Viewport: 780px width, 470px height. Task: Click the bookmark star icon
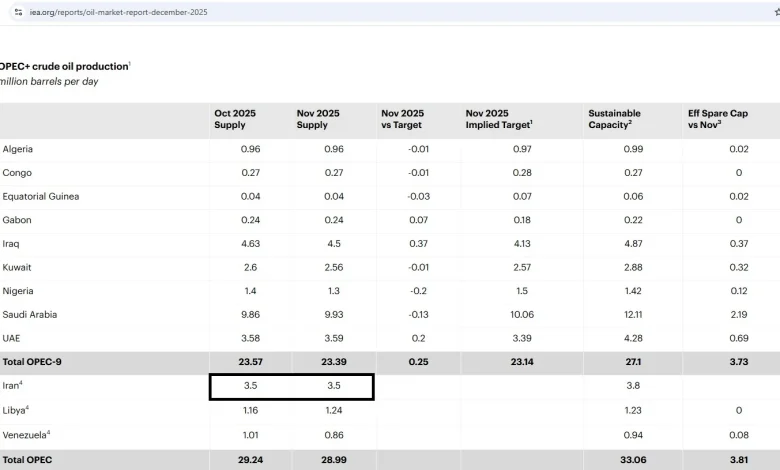point(775,11)
